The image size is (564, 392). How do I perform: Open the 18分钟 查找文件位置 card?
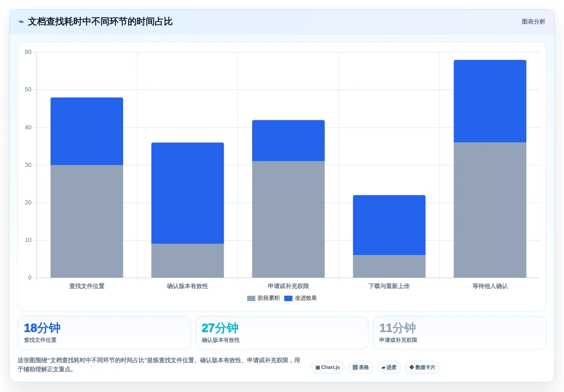click(104, 333)
